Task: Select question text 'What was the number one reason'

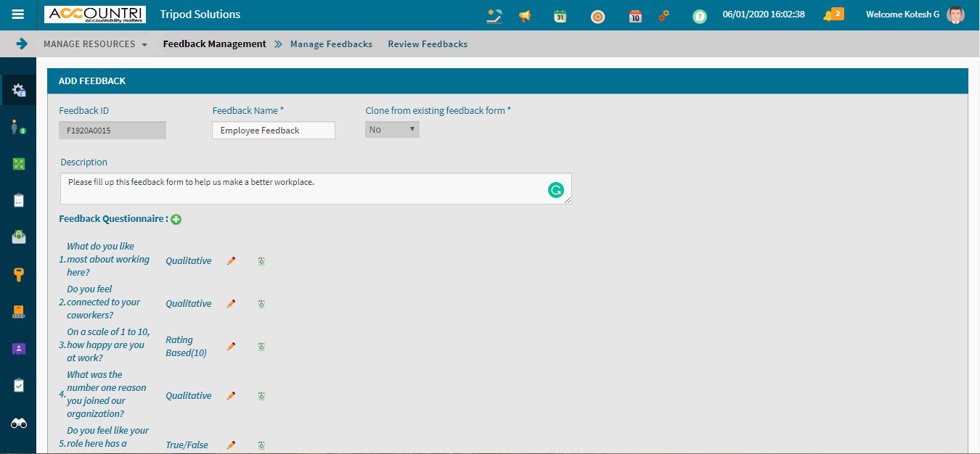Action: 106,394
